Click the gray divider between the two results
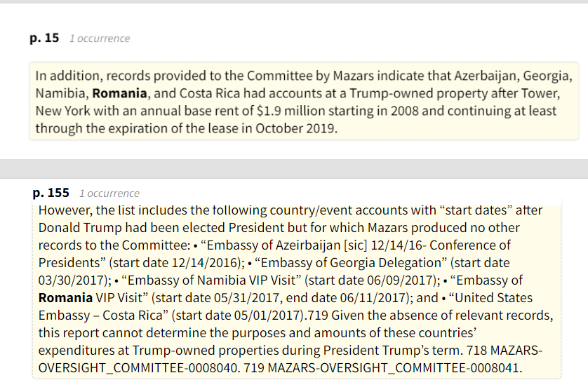588x387 pixels. click(294, 168)
